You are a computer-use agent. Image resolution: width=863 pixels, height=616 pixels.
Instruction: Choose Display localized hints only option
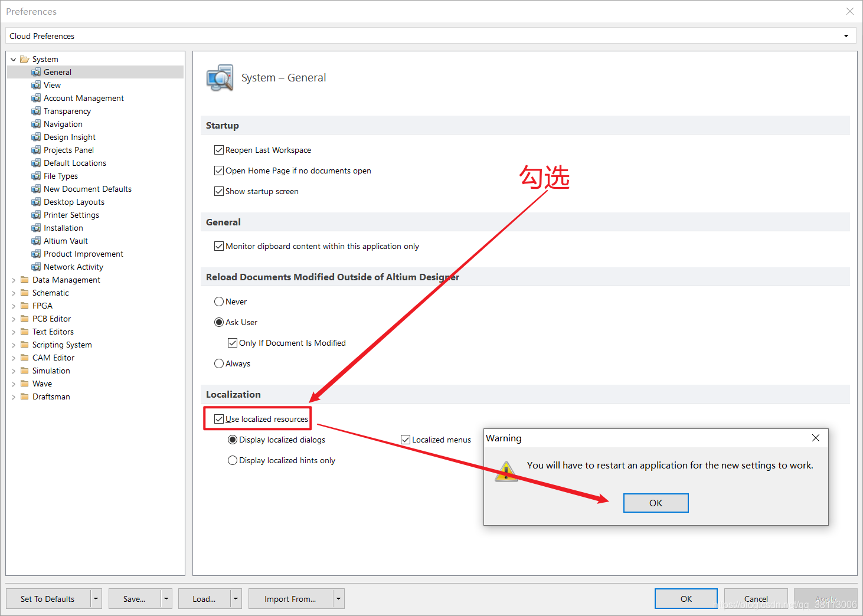tap(233, 460)
